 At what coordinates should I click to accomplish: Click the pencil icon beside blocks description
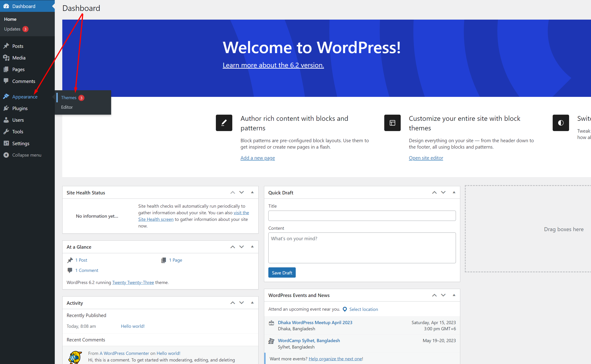[x=224, y=123]
